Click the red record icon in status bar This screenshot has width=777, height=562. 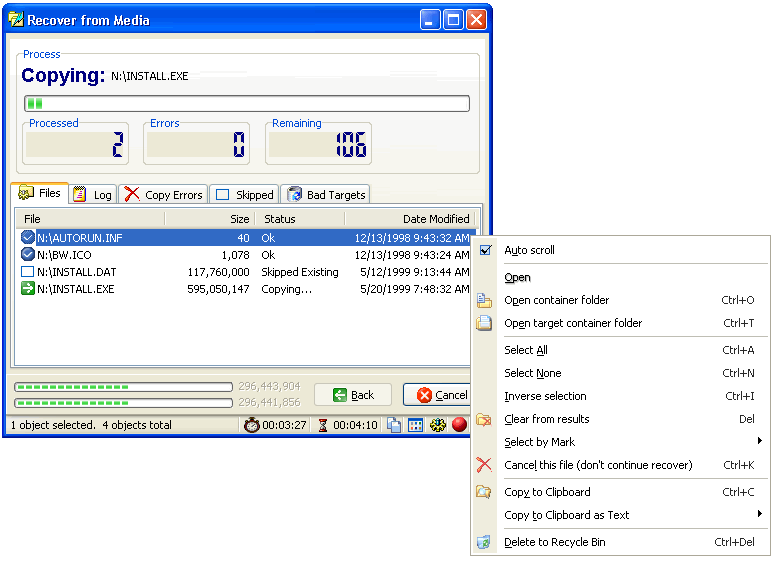(x=460, y=425)
